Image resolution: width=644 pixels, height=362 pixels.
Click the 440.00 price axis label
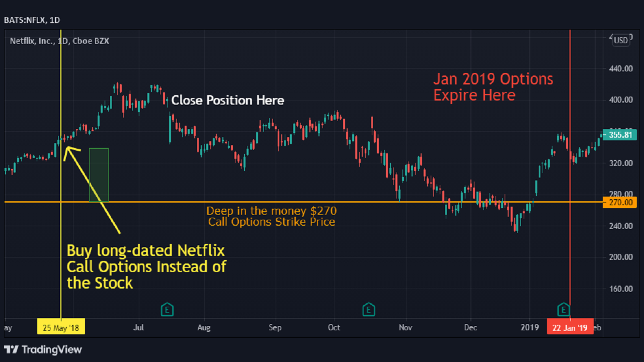click(620, 68)
